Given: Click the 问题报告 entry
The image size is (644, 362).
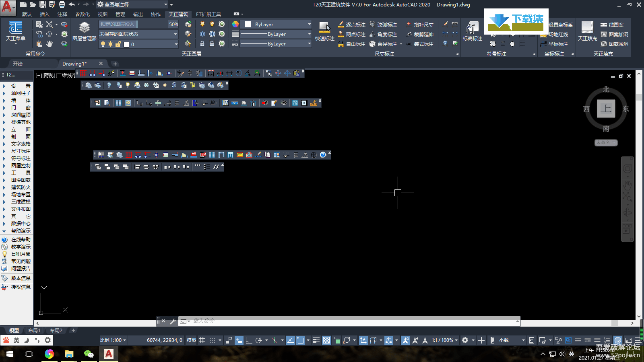Looking at the screenshot, I should pyautogui.click(x=16, y=268).
